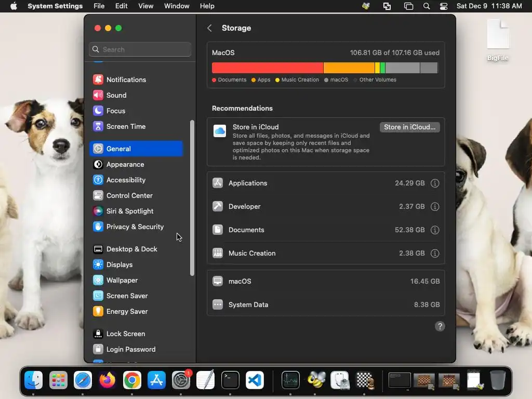This screenshot has height=399, width=532.
Task: Open Spotlight search in menu bar
Action: [427, 6]
